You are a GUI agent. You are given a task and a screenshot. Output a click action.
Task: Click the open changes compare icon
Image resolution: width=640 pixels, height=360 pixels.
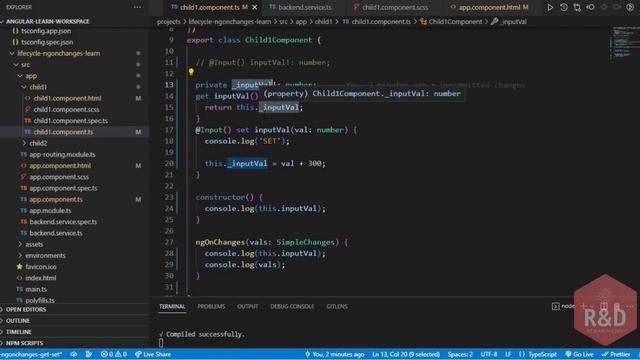coord(577,7)
